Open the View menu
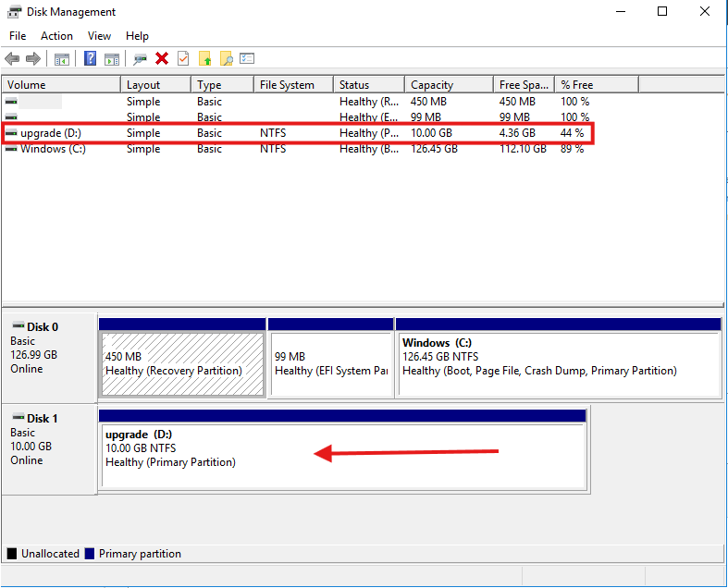The height and width of the screenshot is (588, 728). coord(99,36)
